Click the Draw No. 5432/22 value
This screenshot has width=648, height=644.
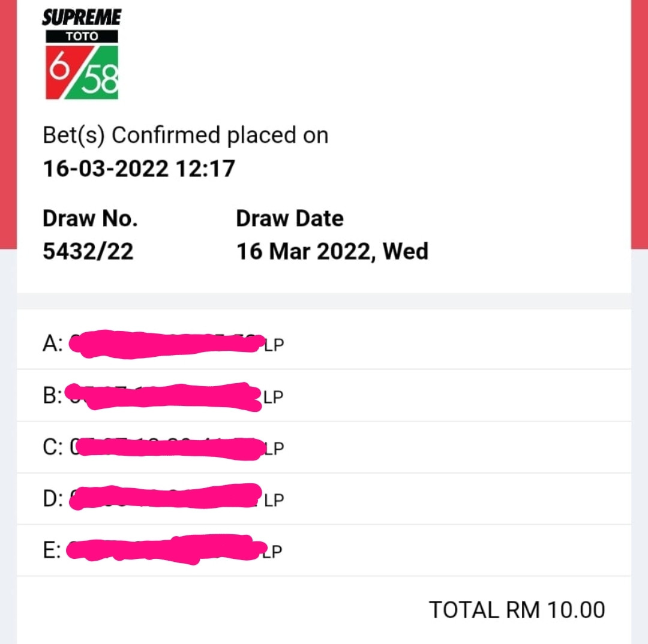tap(88, 251)
